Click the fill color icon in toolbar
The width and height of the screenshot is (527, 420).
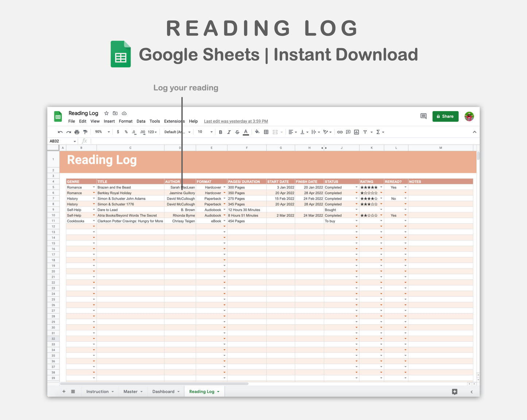coord(257,132)
